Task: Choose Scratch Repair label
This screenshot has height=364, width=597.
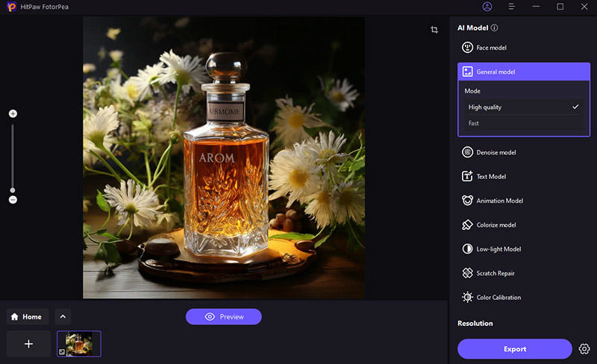Action: pos(496,274)
